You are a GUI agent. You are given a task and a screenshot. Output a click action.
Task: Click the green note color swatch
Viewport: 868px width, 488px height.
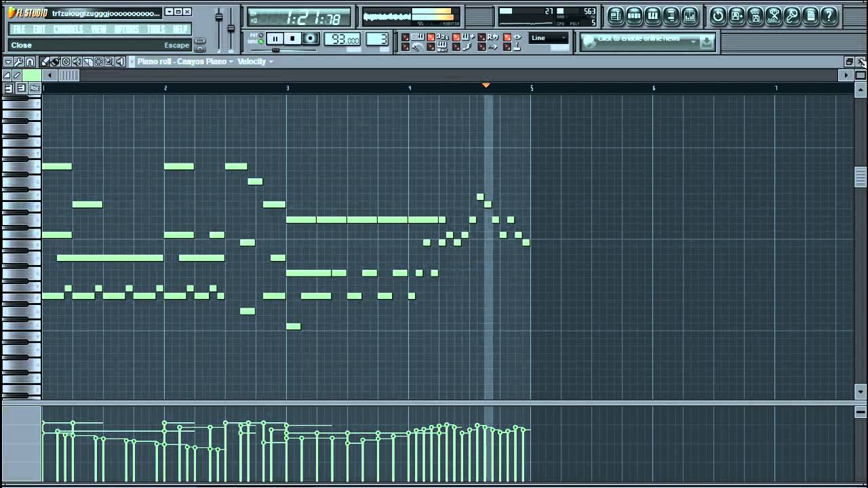(x=32, y=75)
